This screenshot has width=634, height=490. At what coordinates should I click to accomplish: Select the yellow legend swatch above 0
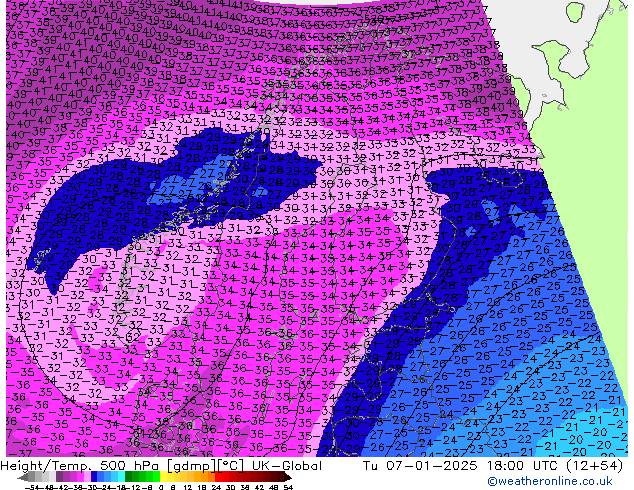pos(164,477)
